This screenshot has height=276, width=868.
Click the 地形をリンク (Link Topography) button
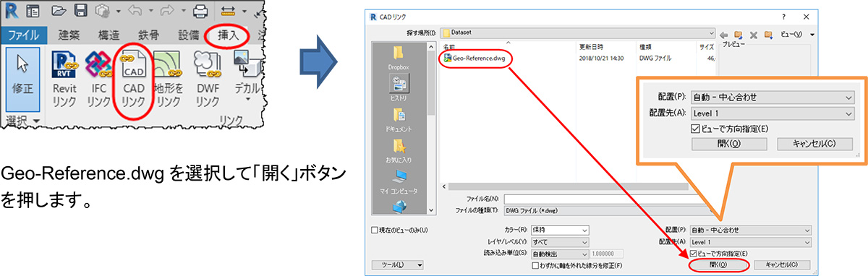pyautogui.click(x=167, y=79)
